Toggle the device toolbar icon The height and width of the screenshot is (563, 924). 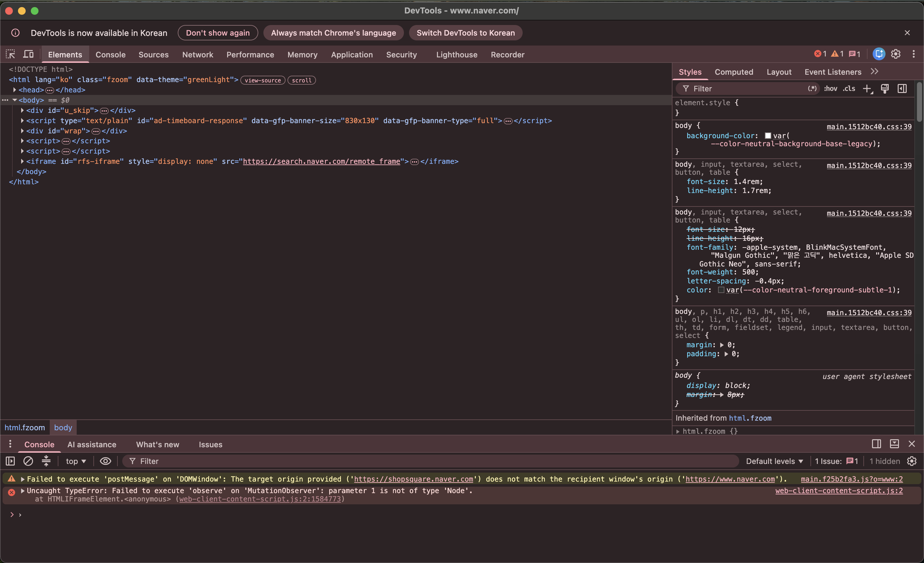29,55
